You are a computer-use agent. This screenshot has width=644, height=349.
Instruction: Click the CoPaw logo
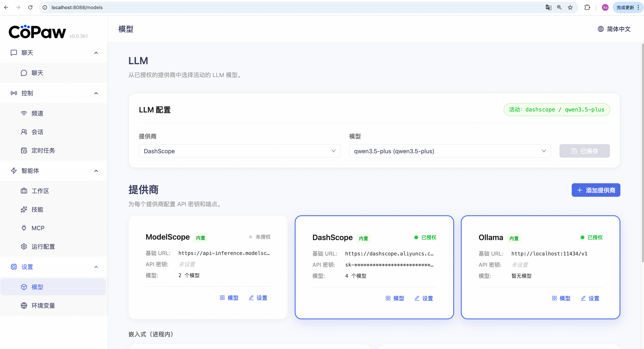click(38, 32)
